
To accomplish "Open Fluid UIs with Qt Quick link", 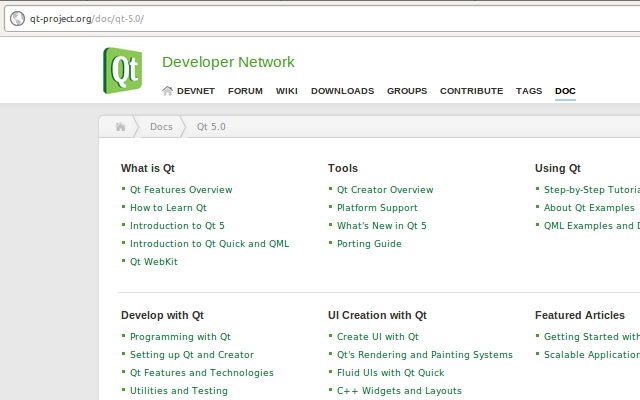I will pos(390,373).
